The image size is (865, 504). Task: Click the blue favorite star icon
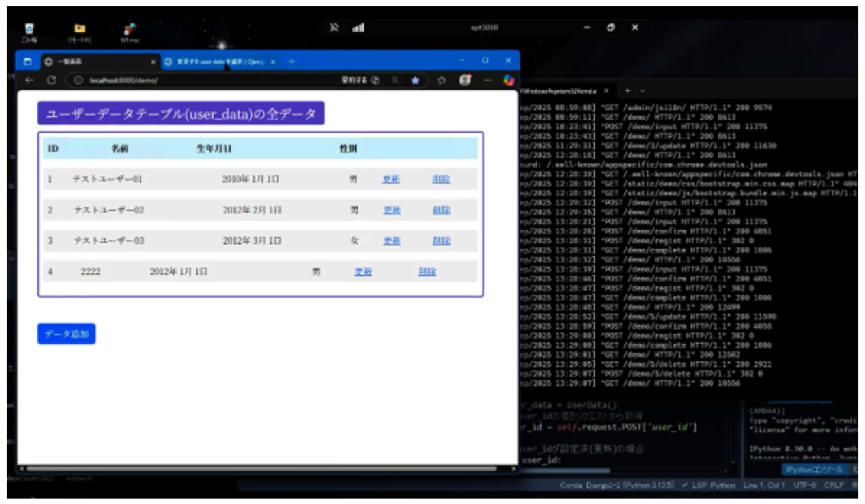416,80
